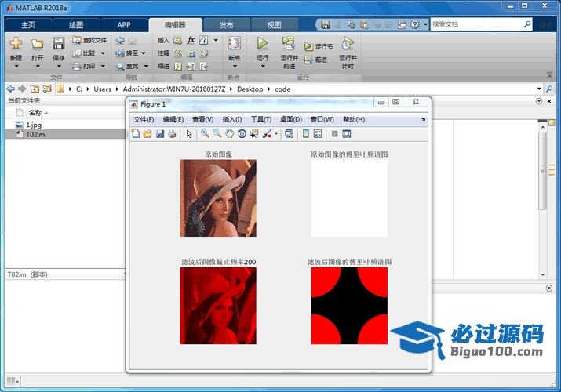Viewport: 561px width, 392px height.
Task: Click the Print Figure icon
Action: [172, 134]
